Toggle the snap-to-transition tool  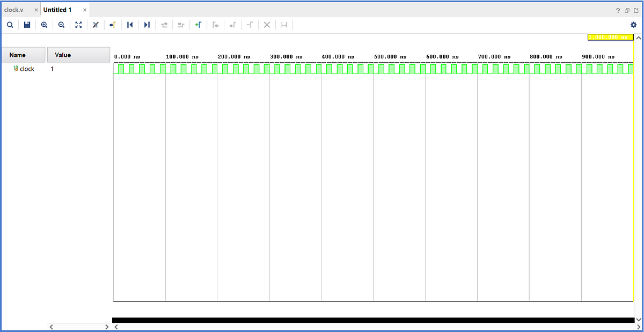[95, 25]
